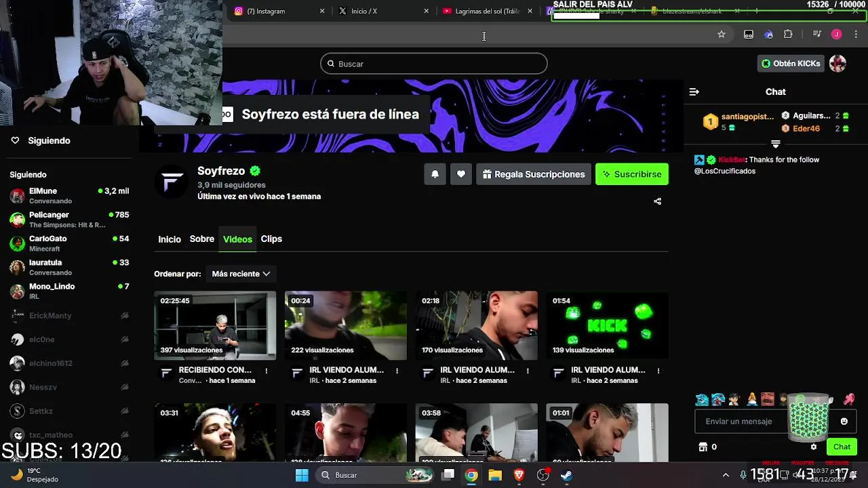868x488 pixels.
Task: Click Windows taskbar Buscar search box
Action: (x=374, y=475)
